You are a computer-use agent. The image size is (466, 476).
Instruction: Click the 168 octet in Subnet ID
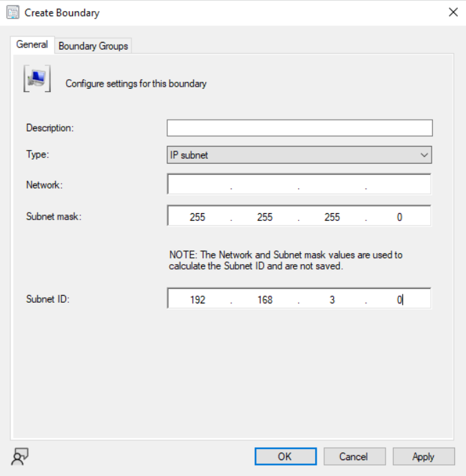265,300
